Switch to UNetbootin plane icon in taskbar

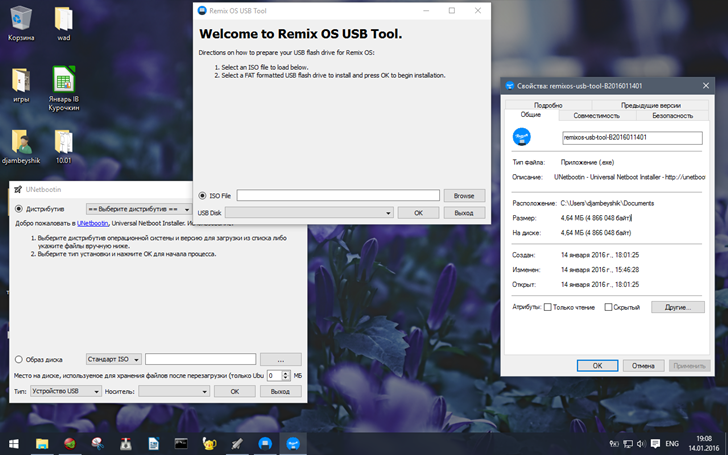tap(237, 444)
